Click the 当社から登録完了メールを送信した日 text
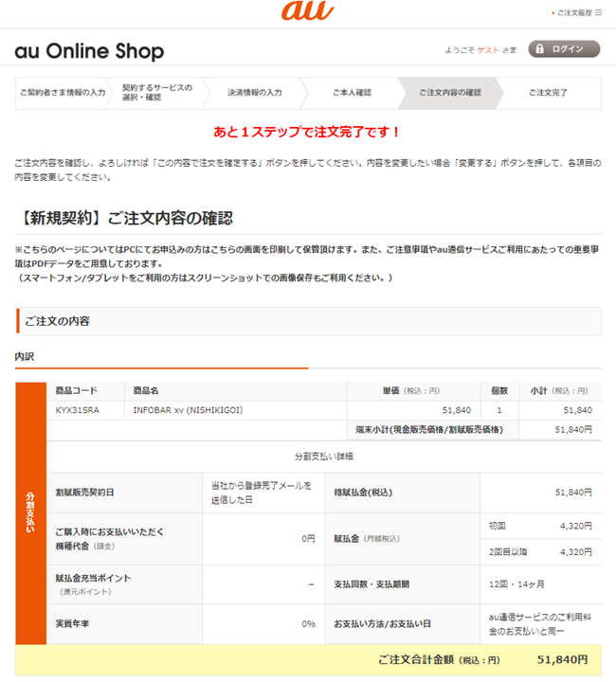Screen dimensions: 616x682 click(262, 493)
